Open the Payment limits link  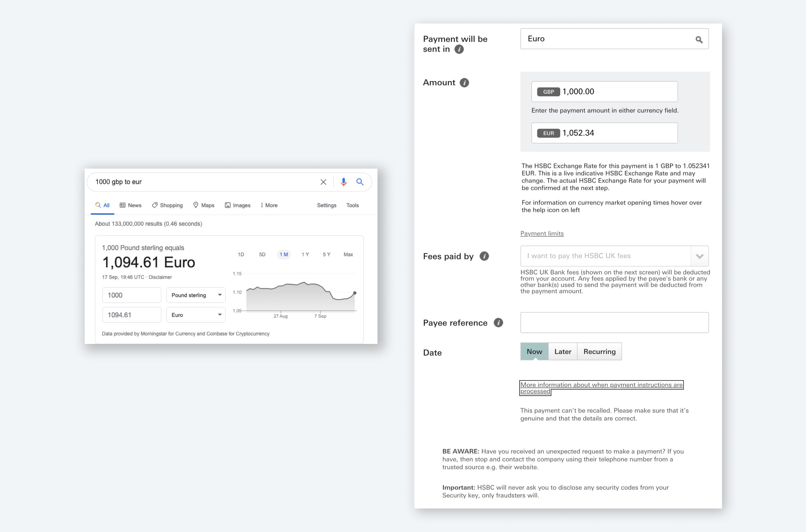[x=542, y=233]
